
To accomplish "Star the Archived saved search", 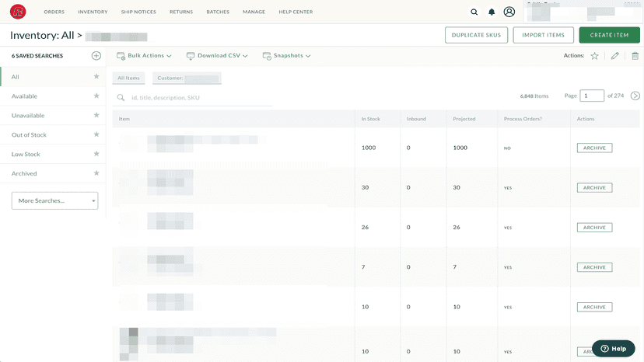I will 96,172.
